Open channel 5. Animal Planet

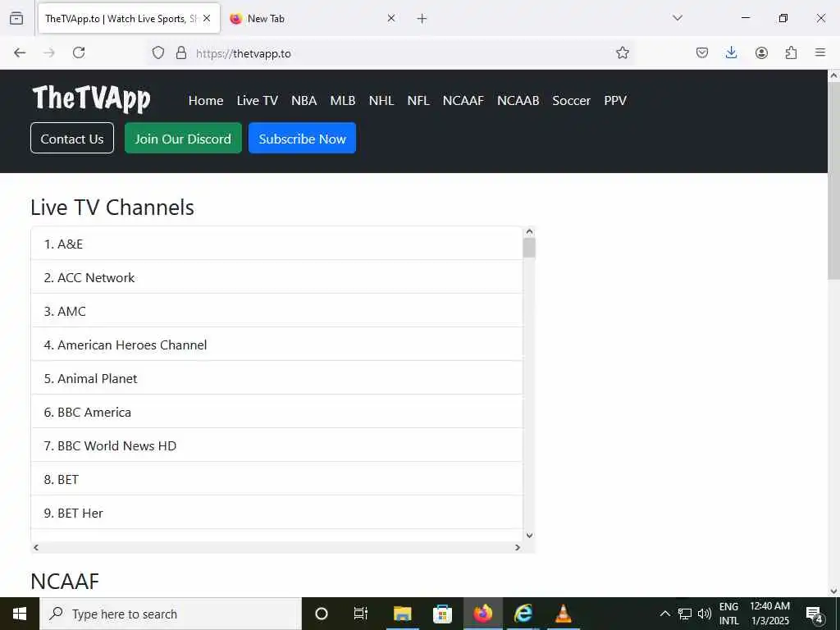[x=277, y=378]
